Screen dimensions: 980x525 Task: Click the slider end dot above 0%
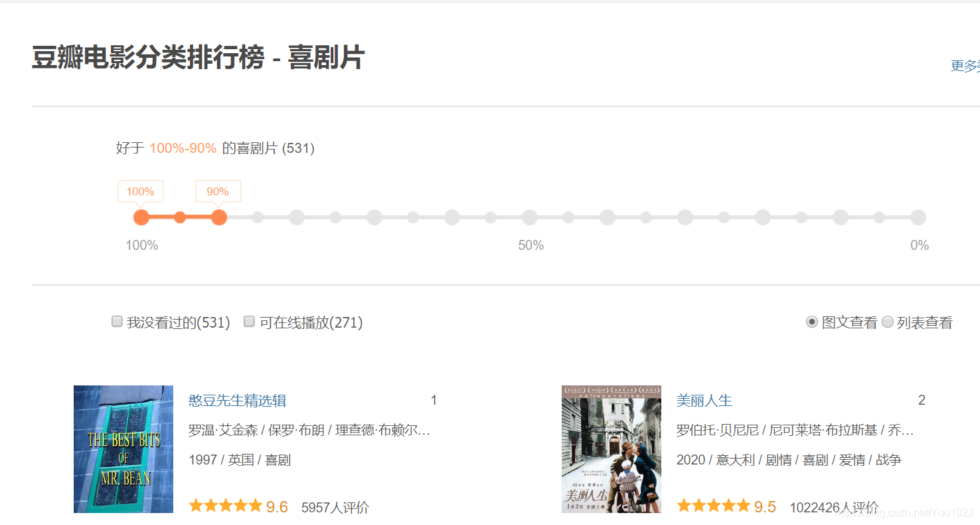pos(918,217)
